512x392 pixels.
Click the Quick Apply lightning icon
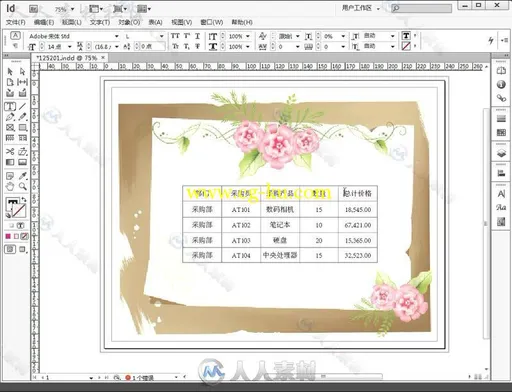pyautogui.click(x=491, y=40)
